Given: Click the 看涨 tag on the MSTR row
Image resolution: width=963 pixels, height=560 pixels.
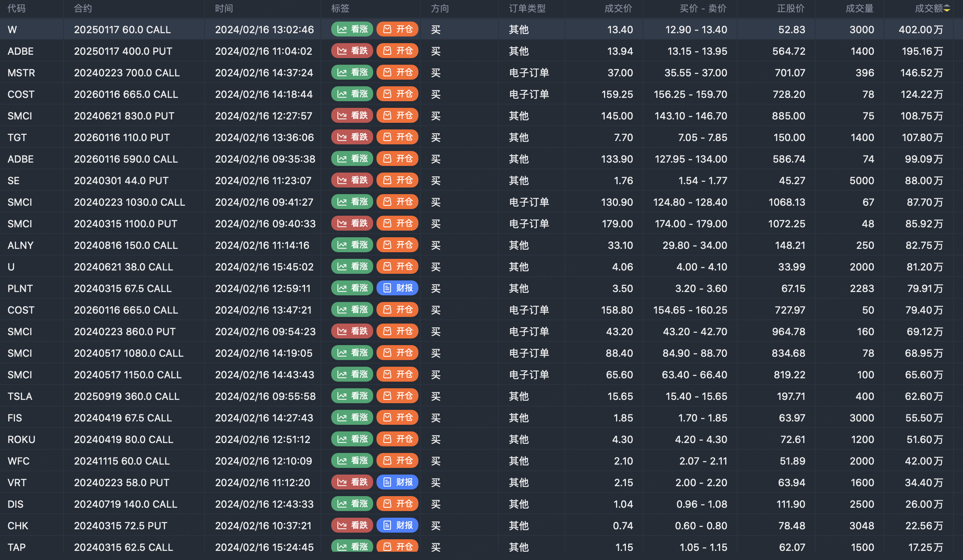Looking at the screenshot, I should [352, 73].
